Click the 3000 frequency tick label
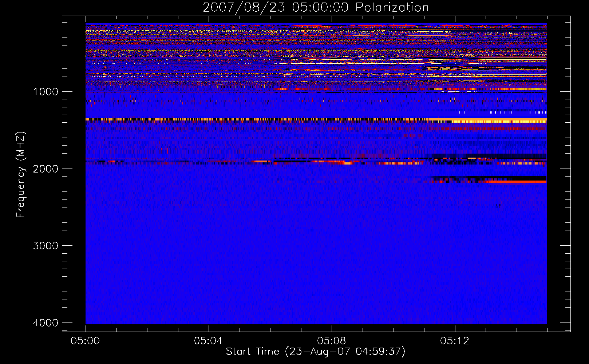 (x=46, y=246)
